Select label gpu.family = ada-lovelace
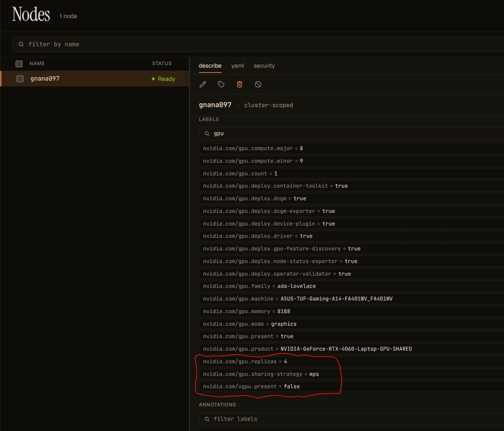The image size is (504, 431). (x=351, y=286)
